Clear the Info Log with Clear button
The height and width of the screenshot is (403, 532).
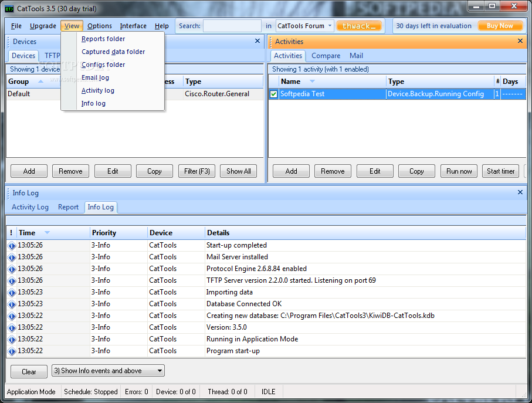tap(29, 372)
